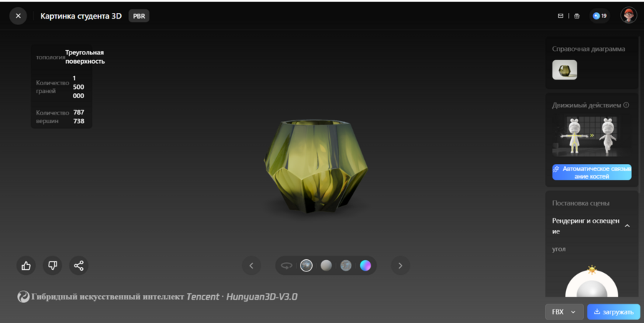Screen dimensions: 644x323
Task: Dislike the model with thumbs down
Action: pyautogui.click(x=52, y=266)
